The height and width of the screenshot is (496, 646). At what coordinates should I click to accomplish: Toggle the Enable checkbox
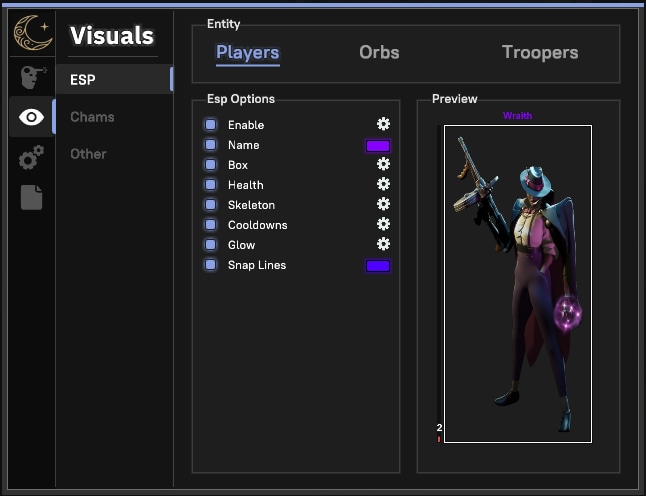click(x=211, y=125)
